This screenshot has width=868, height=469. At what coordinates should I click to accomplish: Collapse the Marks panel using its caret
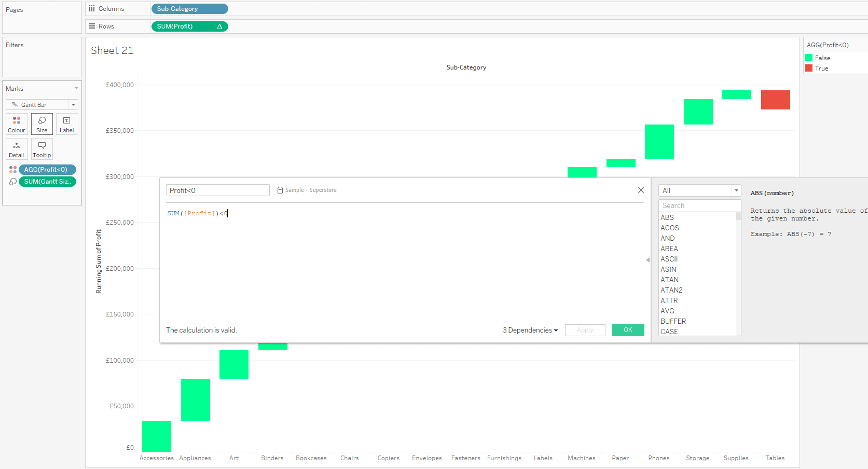pos(77,88)
